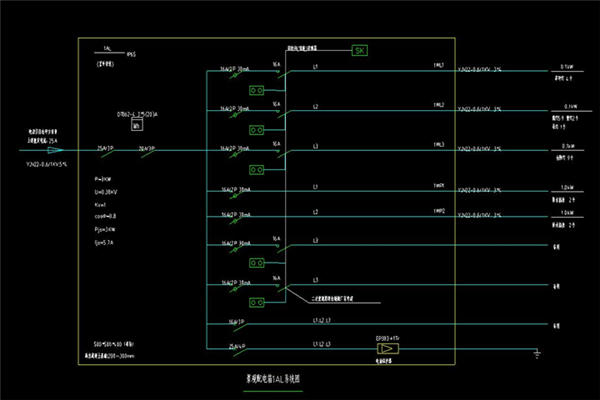Click the green SK controller box
This screenshot has height=400, width=600.
click(x=359, y=50)
